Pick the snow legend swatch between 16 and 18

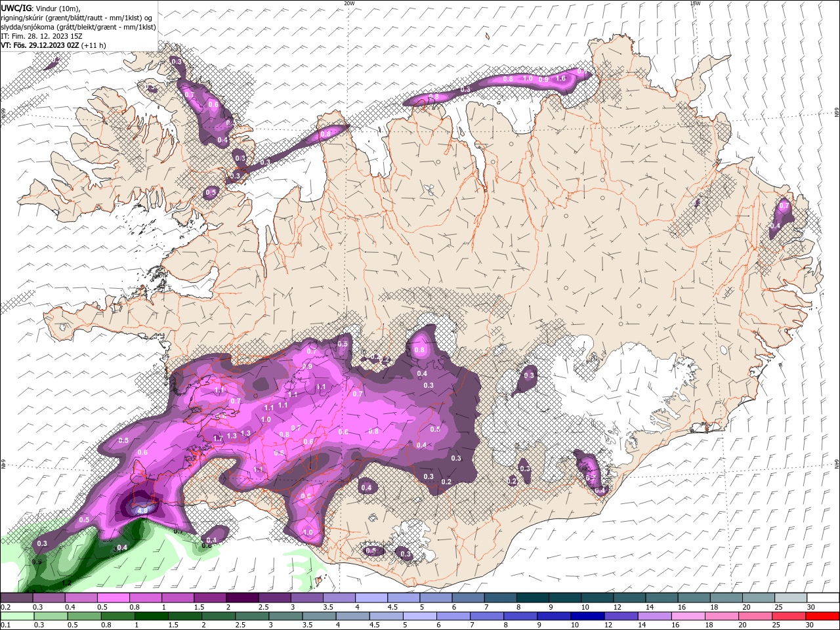click(x=694, y=598)
